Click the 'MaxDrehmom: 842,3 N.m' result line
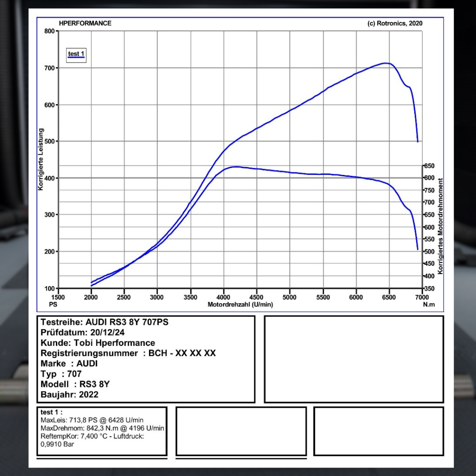476x476 pixels. [x=102, y=428]
